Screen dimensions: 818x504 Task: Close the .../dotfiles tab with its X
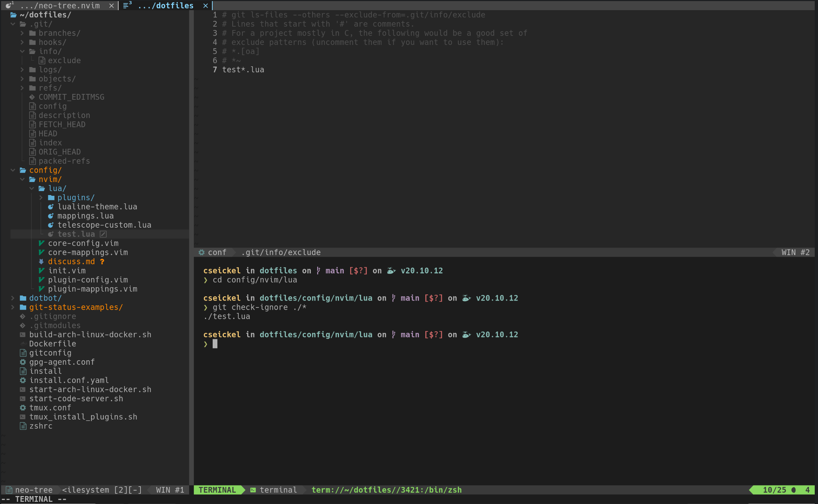pos(205,5)
